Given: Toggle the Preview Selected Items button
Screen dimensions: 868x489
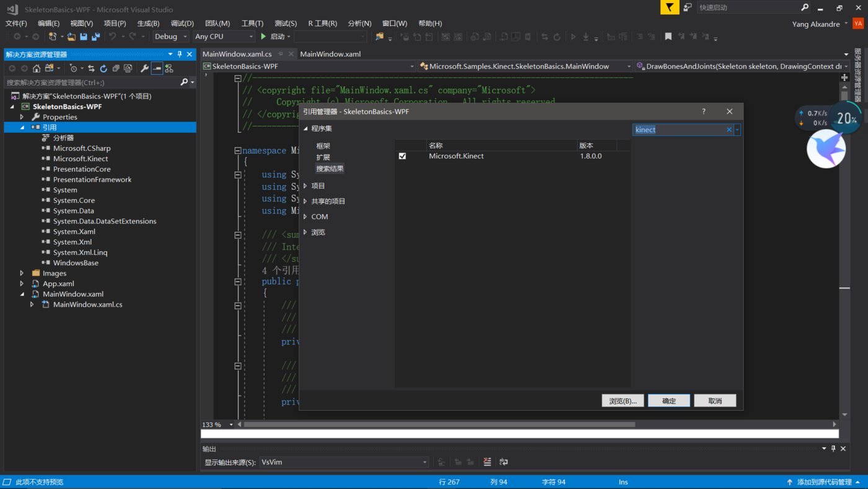Looking at the screenshot, I should coord(157,68).
